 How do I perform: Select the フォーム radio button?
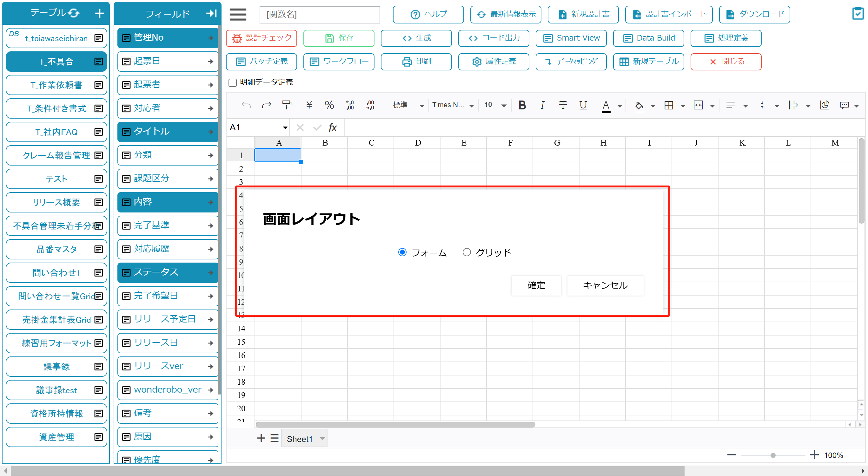click(x=402, y=252)
